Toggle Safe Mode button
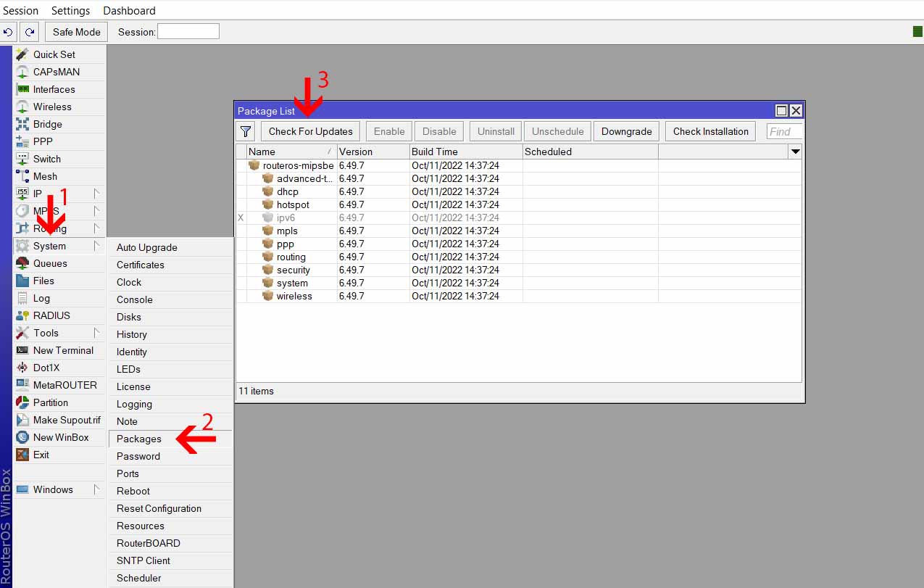Viewport: 924px width, 588px height. 76,32
